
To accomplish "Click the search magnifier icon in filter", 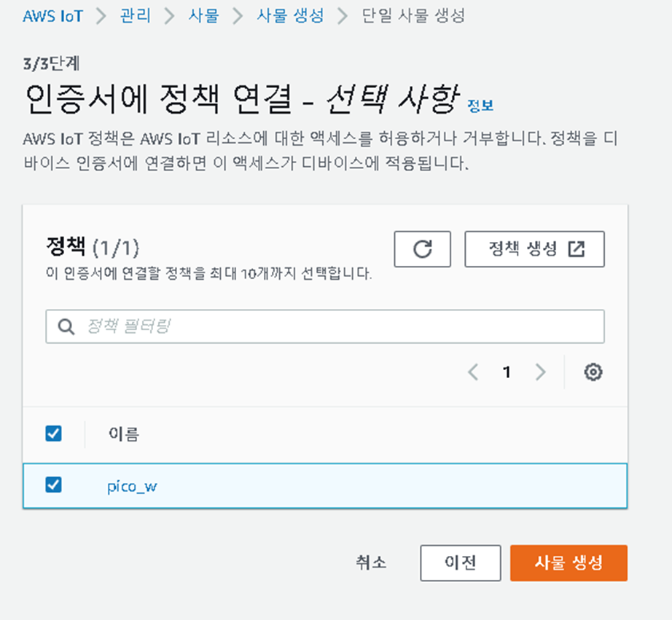I will [x=66, y=327].
